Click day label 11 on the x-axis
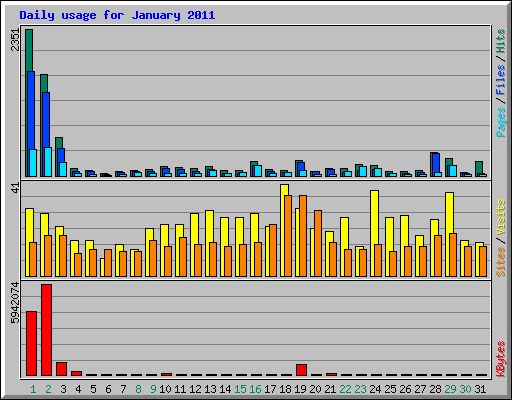Image resolution: width=512 pixels, height=400 pixels. (x=180, y=389)
